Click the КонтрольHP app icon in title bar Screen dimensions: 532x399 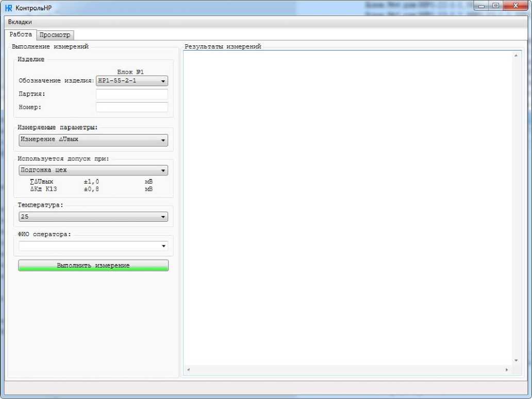coord(8,8)
